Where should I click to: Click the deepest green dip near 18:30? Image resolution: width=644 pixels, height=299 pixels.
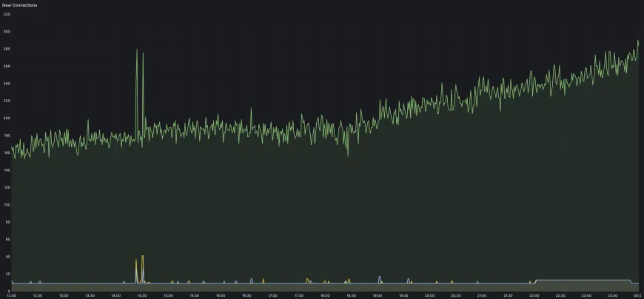click(x=347, y=155)
